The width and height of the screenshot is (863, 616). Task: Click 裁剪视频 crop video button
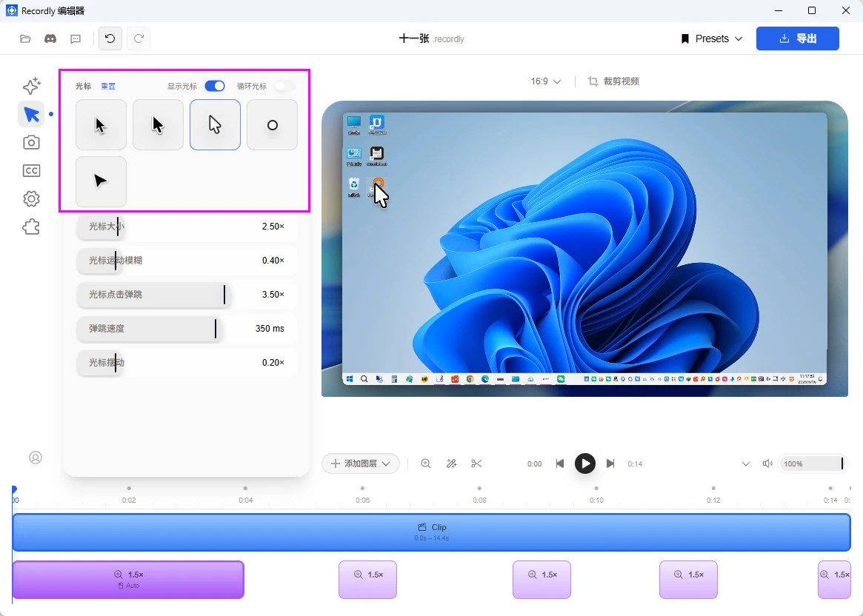click(x=613, y=81)
